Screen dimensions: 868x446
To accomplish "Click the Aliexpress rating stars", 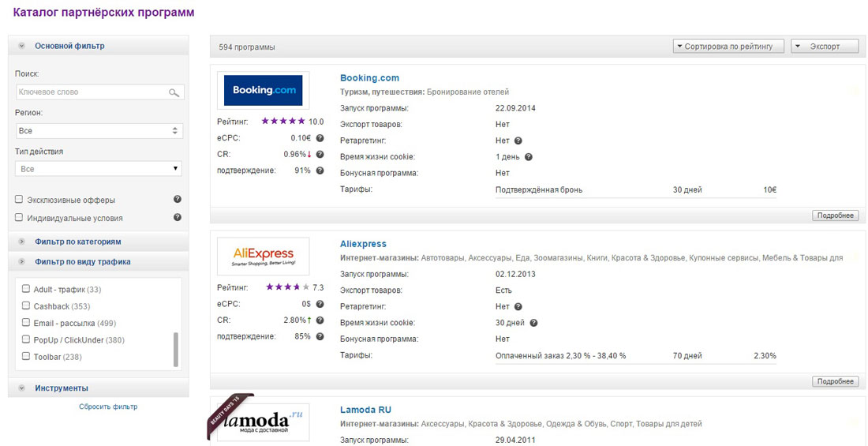I will 287,287.
